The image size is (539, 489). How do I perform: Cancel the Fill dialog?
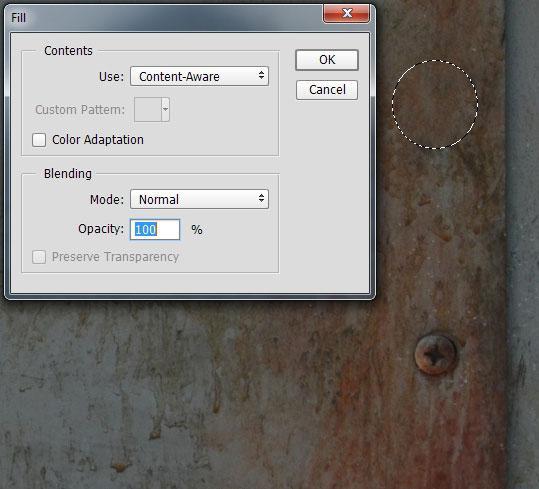coord(327,90)
